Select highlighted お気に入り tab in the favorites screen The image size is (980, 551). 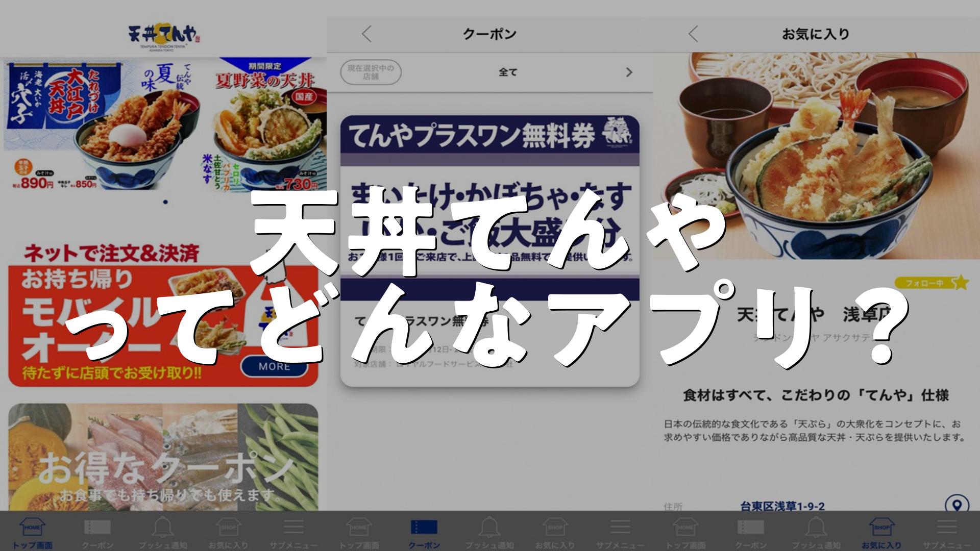tap(881, 532)
